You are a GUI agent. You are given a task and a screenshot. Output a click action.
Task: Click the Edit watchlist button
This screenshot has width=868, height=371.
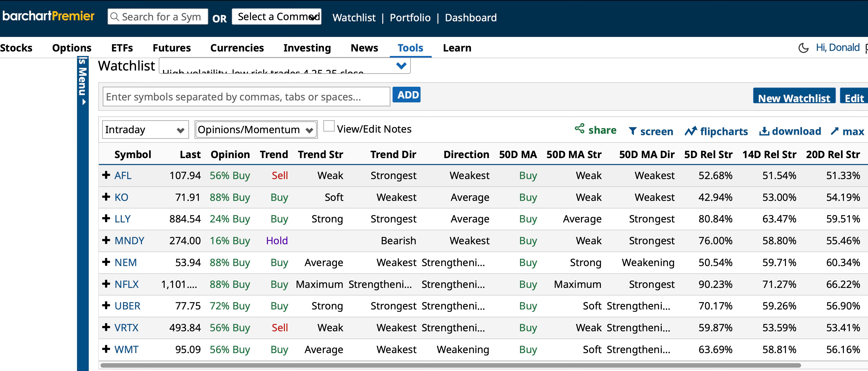click(854, 96)
